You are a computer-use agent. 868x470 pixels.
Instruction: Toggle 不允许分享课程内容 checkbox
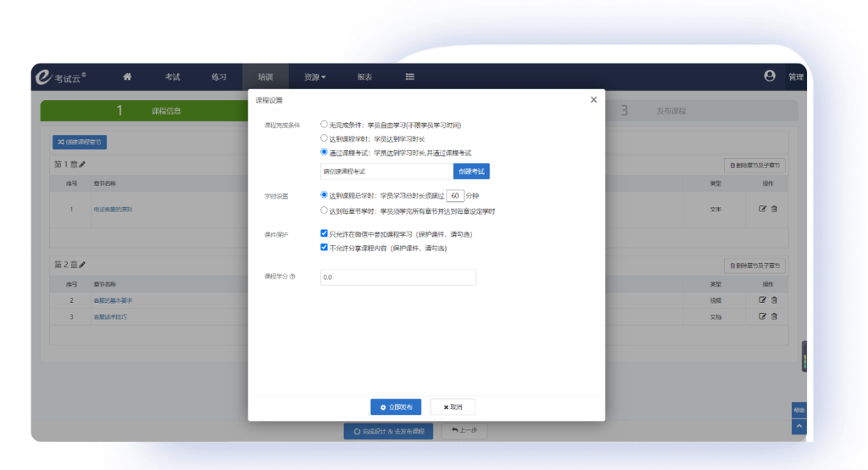pos(324,248)
